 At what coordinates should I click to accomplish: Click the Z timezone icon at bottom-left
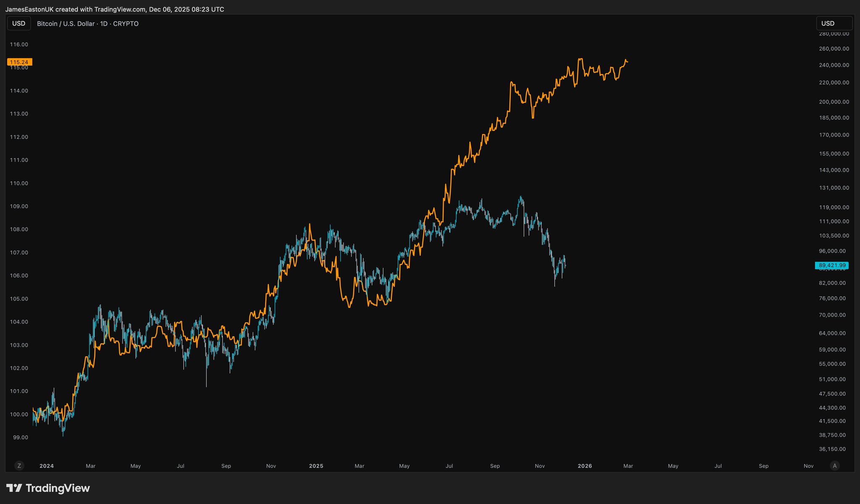(19, 466)
